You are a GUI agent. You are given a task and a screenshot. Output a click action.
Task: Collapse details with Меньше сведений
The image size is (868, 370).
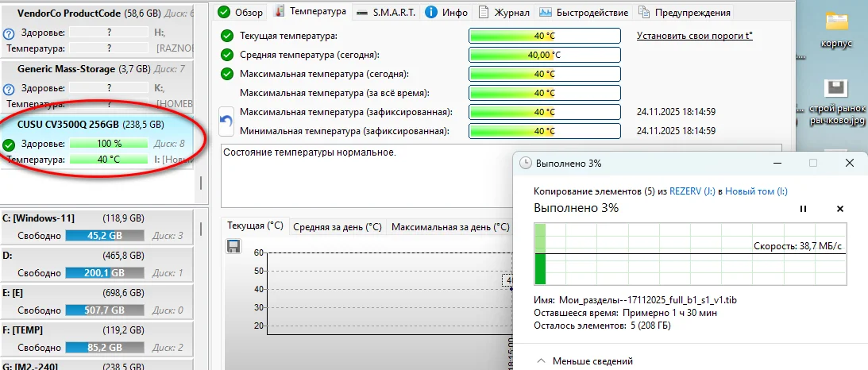click(584, 361)
